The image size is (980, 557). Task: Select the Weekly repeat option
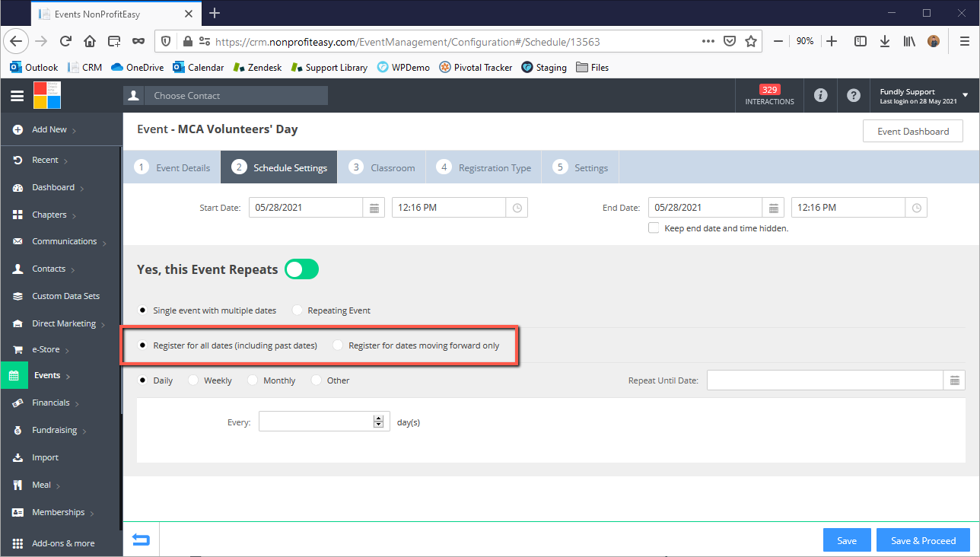(x=193, y=380)
